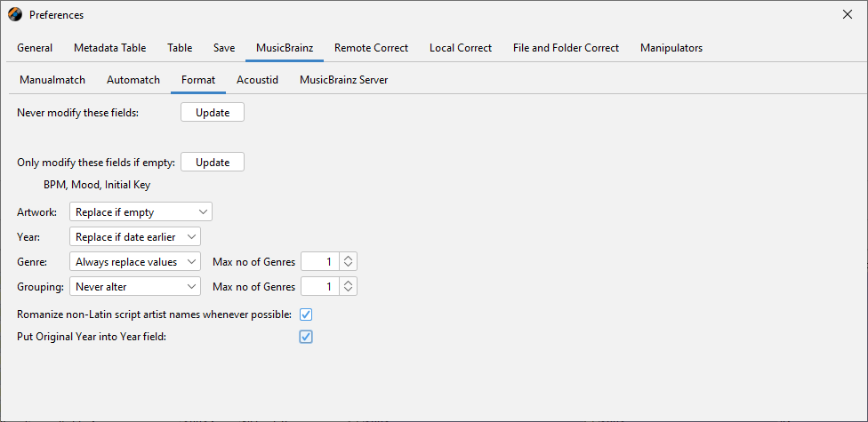Expand the Year replacement dropdown
The image size is (868, 422).
[134, 236]
